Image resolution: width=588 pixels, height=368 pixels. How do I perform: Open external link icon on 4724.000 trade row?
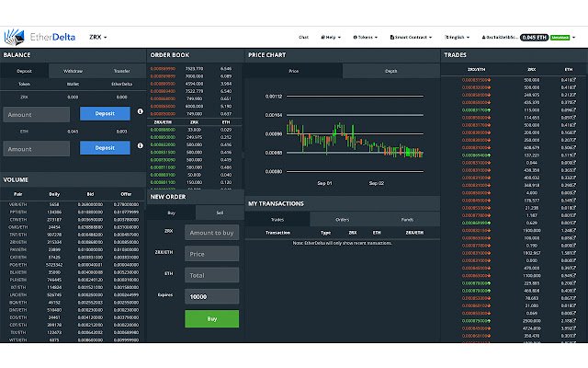click(573, 328)
